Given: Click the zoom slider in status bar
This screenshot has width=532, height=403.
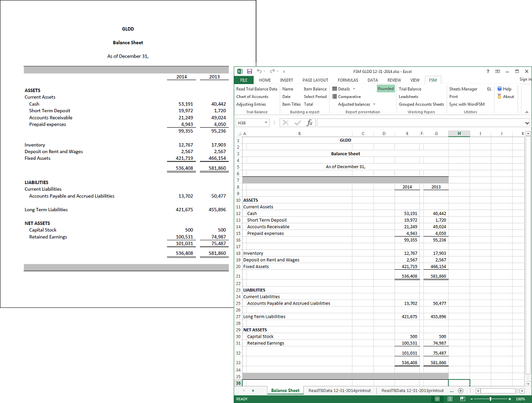Looking at the screenshot, I should 491,399.
